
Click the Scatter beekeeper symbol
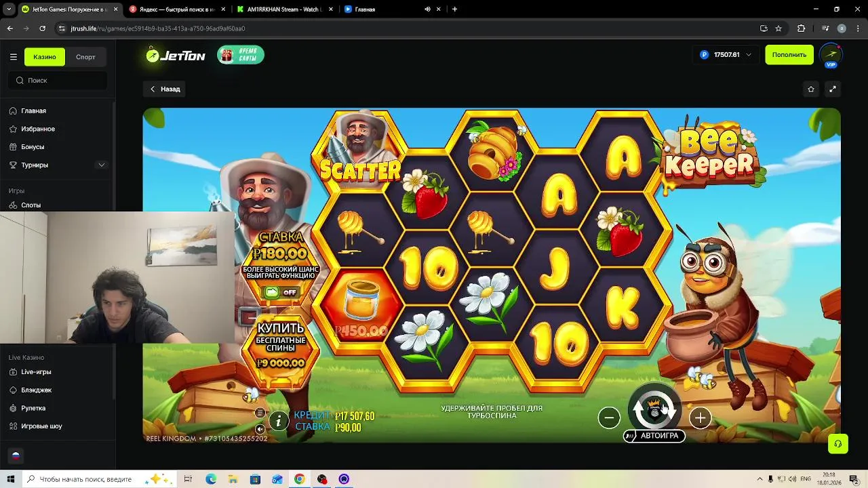click(360, 147)
